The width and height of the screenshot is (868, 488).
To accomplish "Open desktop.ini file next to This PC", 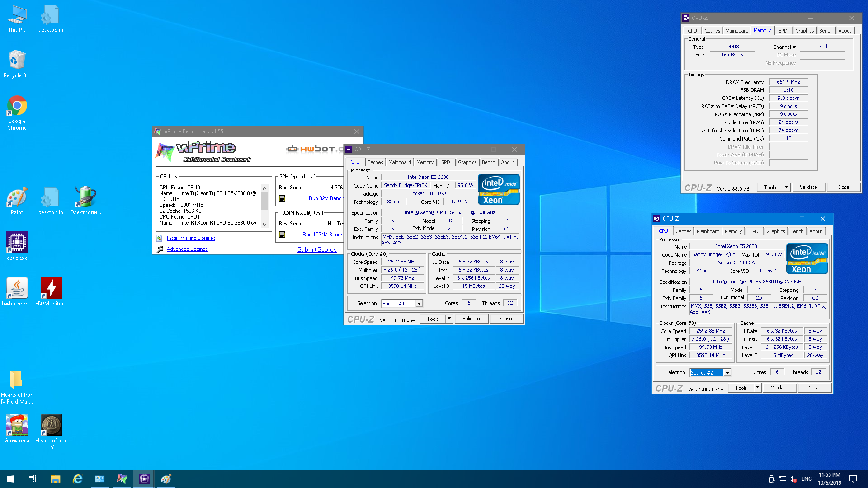I will point(52,19).
